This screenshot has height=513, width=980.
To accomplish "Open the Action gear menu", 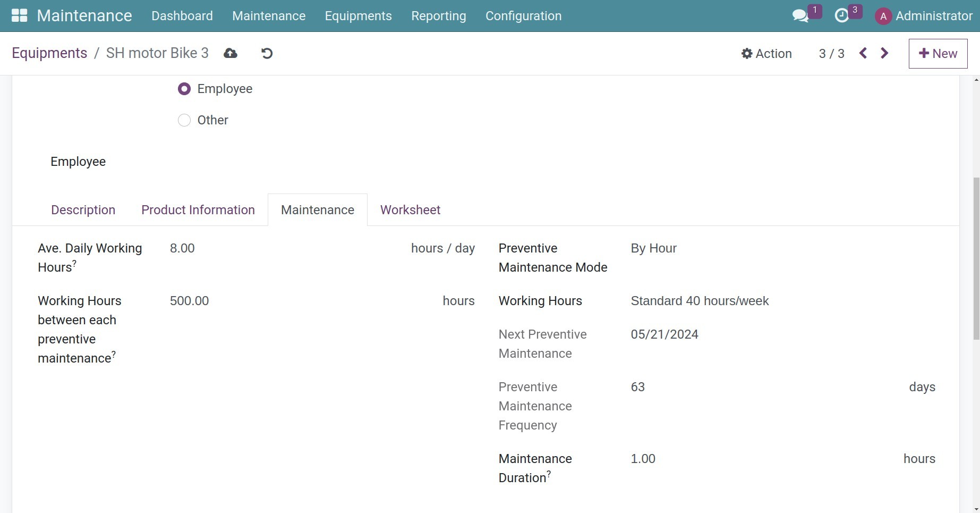I will (x=766, y=54).
